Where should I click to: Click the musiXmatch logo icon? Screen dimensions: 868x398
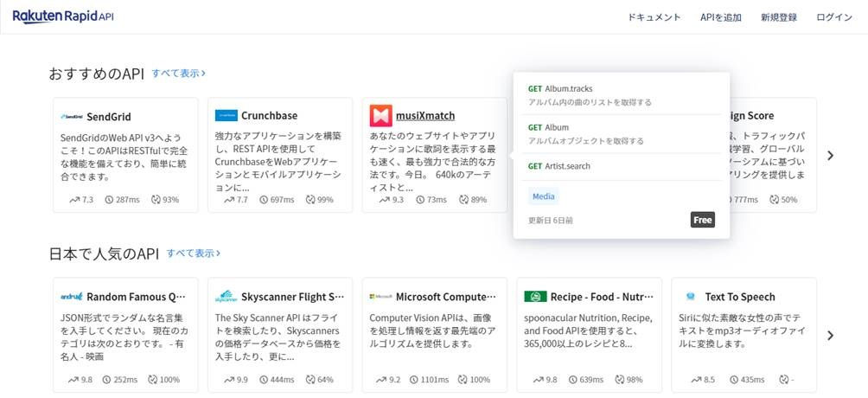[381, 116]
